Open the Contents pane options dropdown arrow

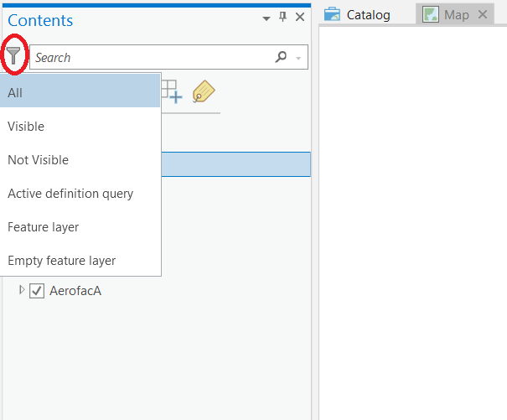(x=266, y=18)
